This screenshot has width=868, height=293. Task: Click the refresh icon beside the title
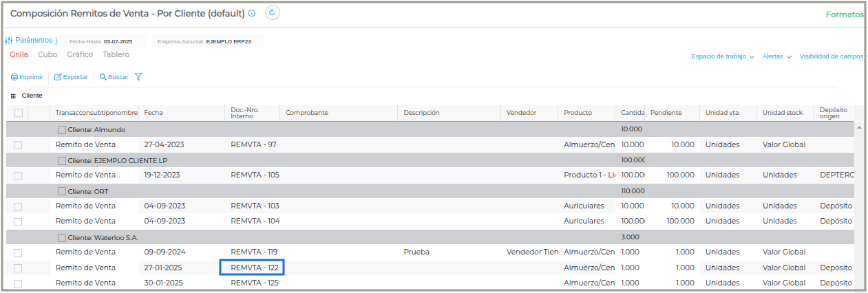[x=272, y=13]
